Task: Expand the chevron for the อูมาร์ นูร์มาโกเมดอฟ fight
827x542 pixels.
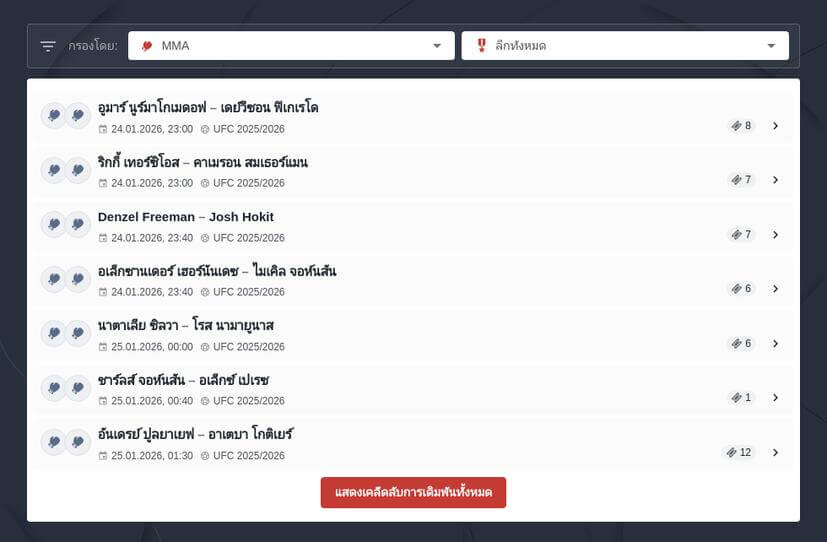Action: pos(775,126)
